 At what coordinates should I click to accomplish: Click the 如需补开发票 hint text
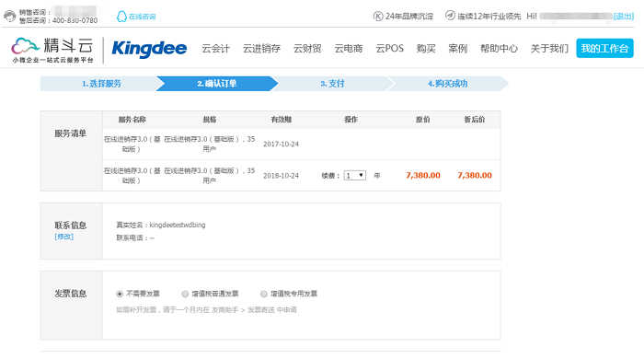(x=206, y=309)
